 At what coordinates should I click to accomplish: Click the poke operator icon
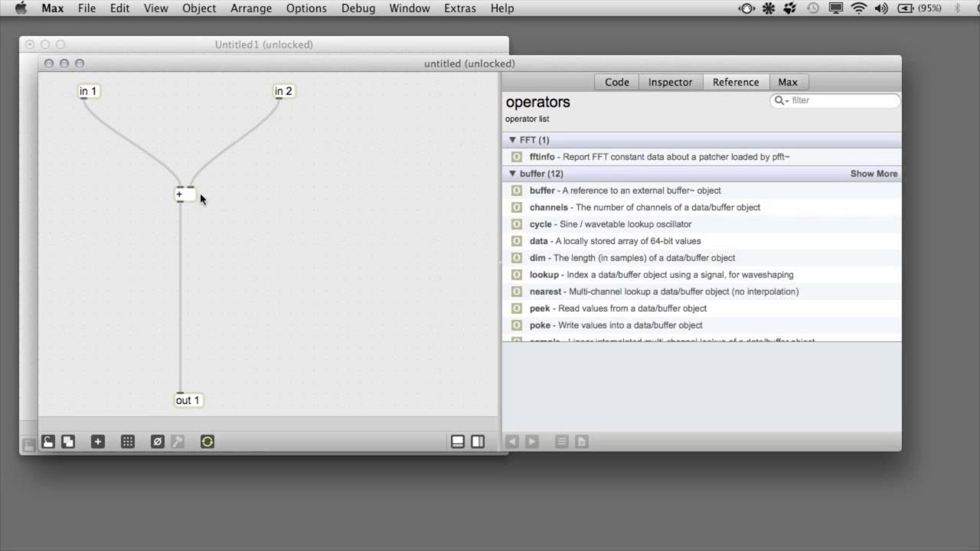pos(517,325)
